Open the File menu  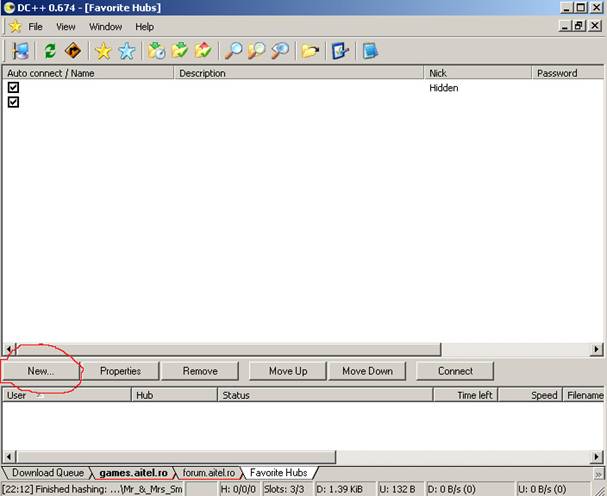click(35, 27)
